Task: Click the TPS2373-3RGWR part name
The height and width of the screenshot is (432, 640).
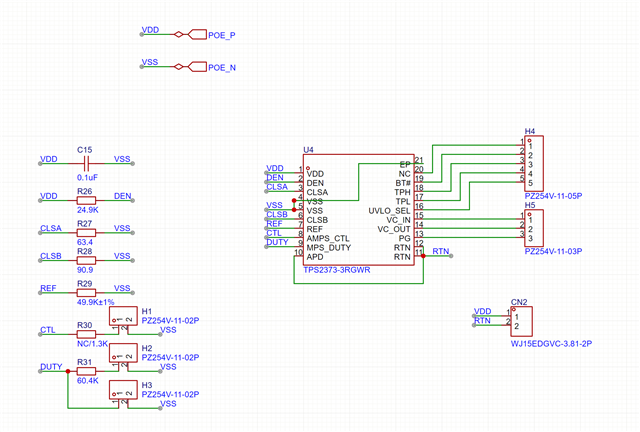Action: (337, 270)
